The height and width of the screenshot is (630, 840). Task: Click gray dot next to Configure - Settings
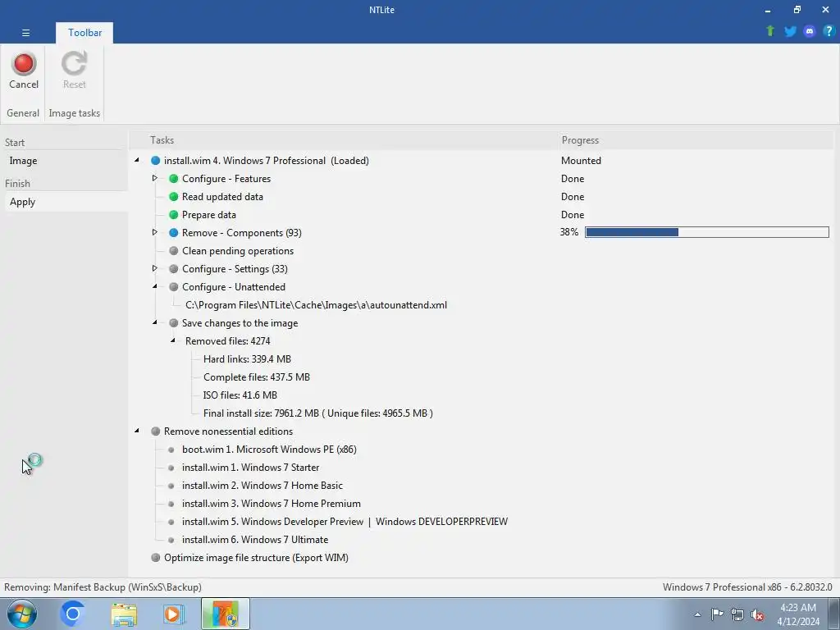point(174,269)
